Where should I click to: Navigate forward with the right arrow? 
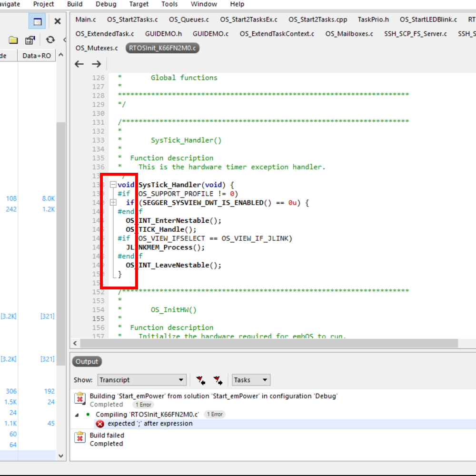pyautogui.click(x=97, y=64)
